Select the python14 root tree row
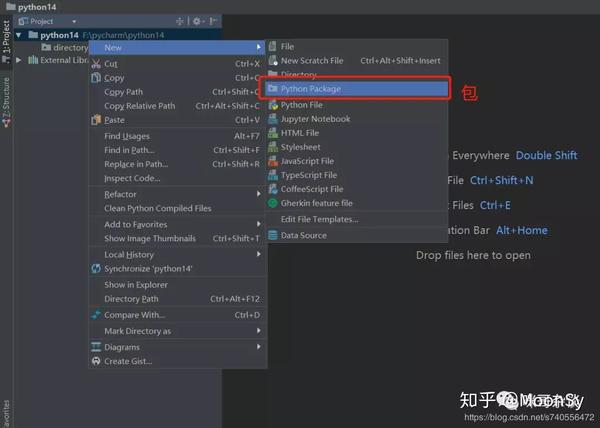This screenshot has height=428, width=600. click(x=117, y=35)
